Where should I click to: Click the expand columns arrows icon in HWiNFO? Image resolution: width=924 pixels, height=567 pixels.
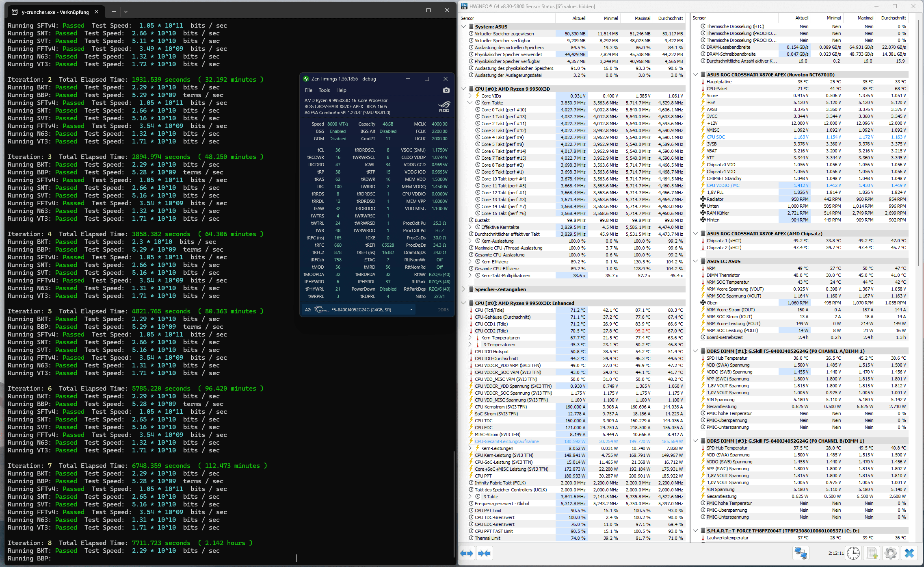pos(467,553)
